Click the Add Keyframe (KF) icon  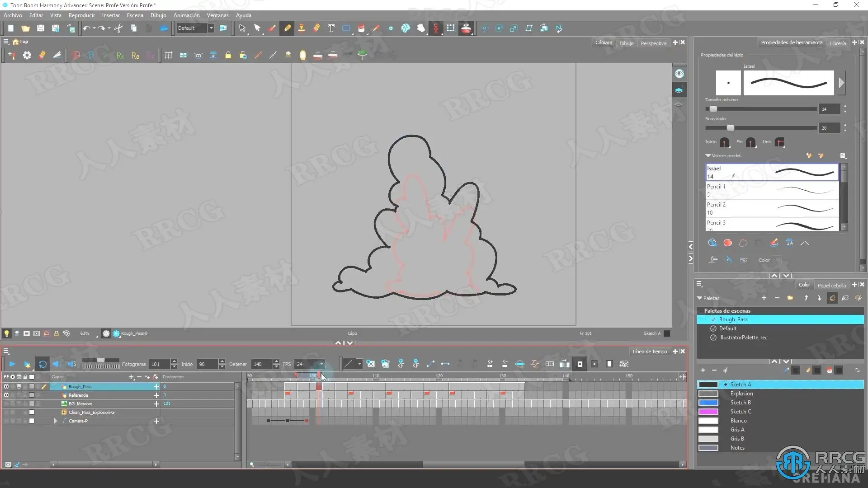(x=400, y=364)
